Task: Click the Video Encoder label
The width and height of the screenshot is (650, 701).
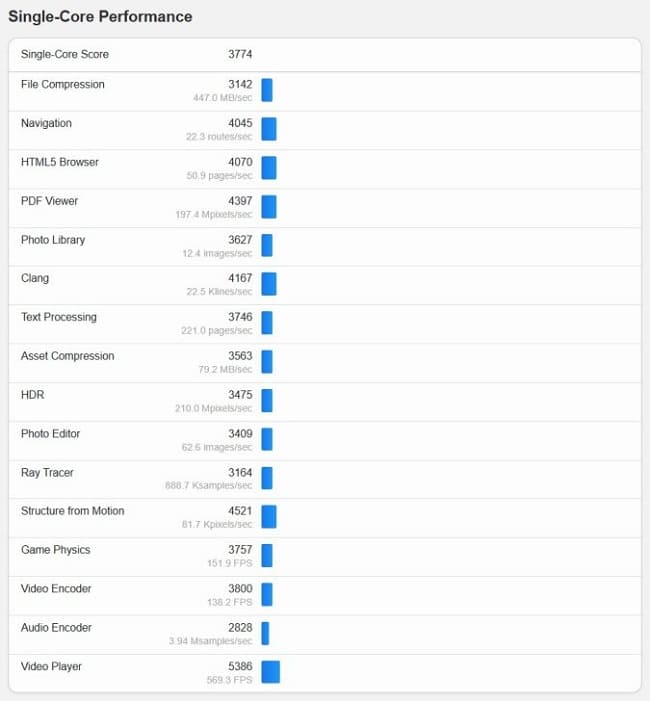Action: click(x=56, y=588)
